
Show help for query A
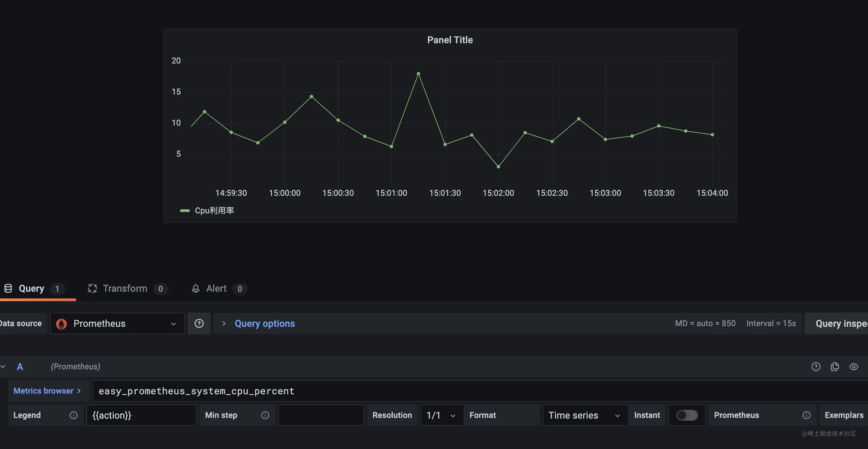point(816,367)
